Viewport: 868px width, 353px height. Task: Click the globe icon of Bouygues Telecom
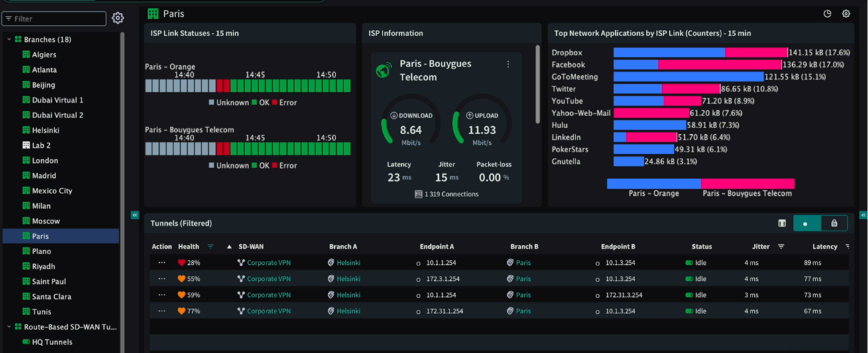coord(383,71)
